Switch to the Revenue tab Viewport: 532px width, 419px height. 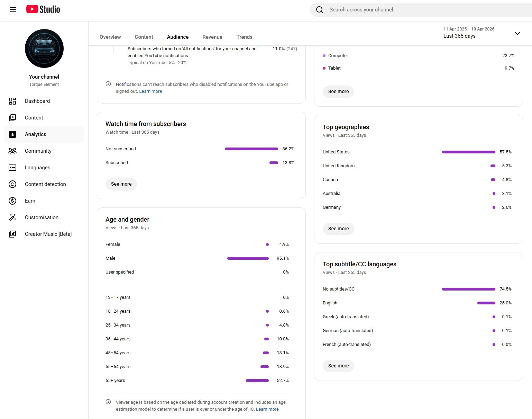(x=212, y=37)
